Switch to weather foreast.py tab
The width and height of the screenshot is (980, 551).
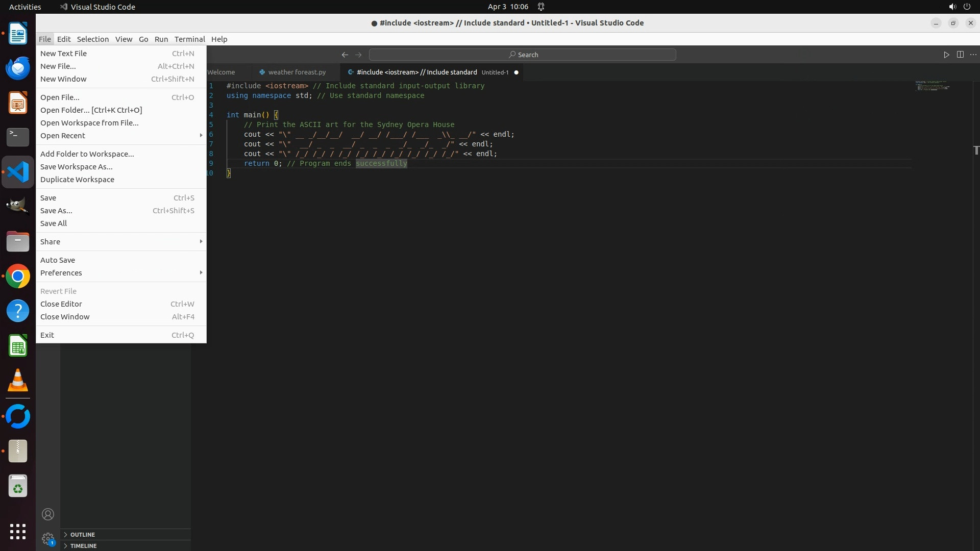point(297,72)
